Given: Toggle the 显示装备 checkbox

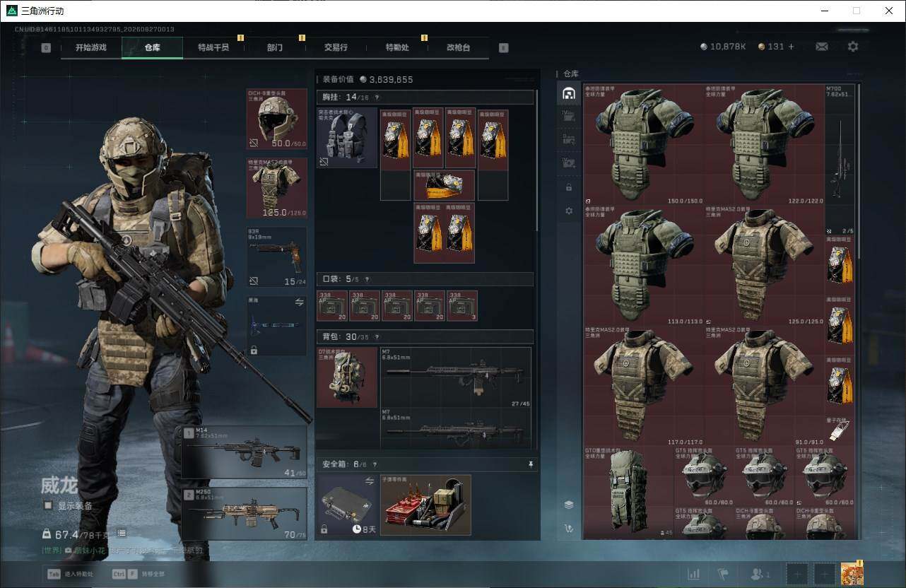Looking at the screenshot, I should click(48, 505).
